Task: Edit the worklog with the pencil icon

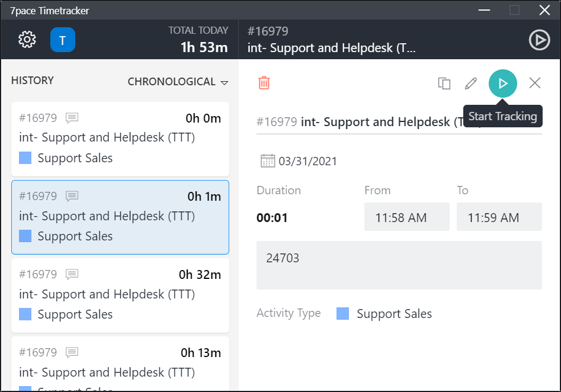Action: 471,83
